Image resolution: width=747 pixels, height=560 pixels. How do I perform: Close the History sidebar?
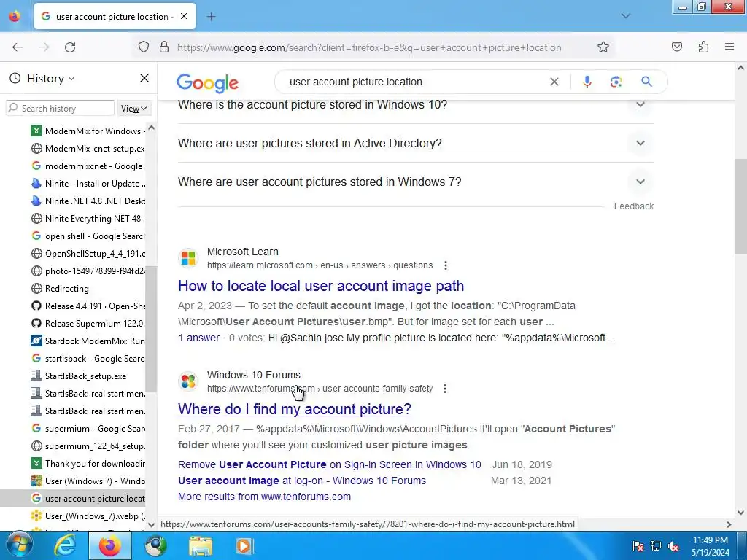[x=144, y=78]
